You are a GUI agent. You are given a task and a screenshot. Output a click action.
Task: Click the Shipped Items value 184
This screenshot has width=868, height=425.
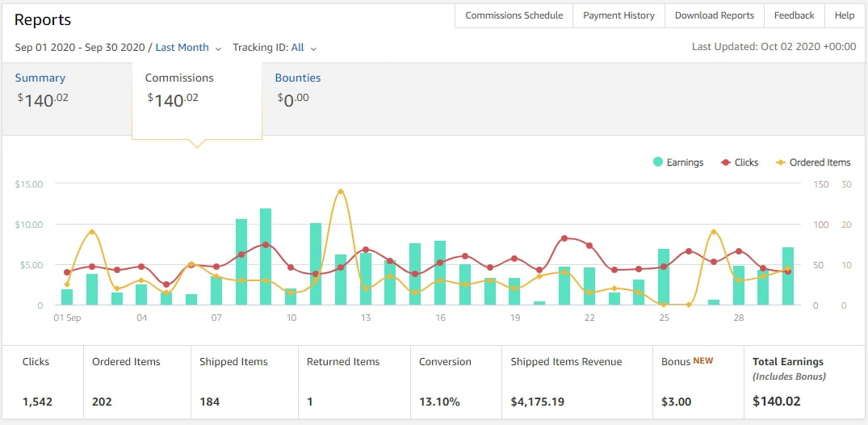point(209,402)
